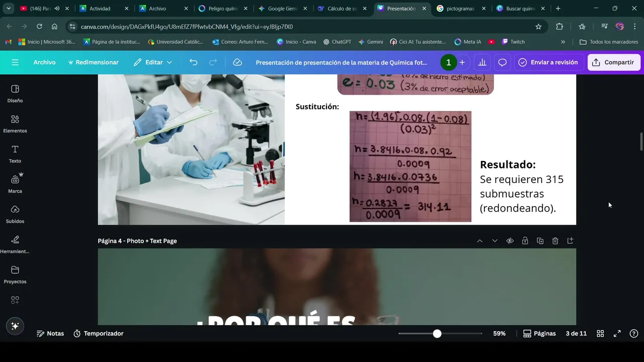Image resolution: width=644 pixels, height=362 pixels.
Task: Open browser extensions puzzle icon
Action: (559, 27)
